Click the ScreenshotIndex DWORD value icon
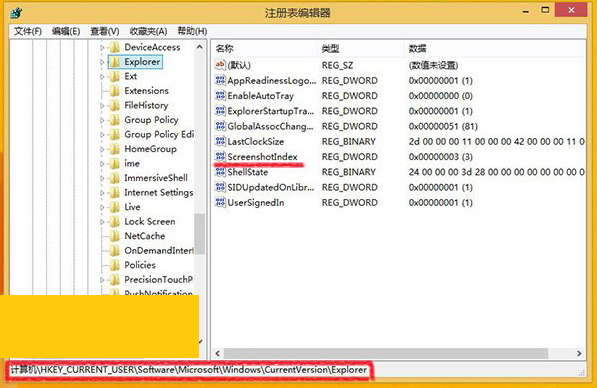The height and width of the screenshot is (388, 597). (x=220, y=156)
